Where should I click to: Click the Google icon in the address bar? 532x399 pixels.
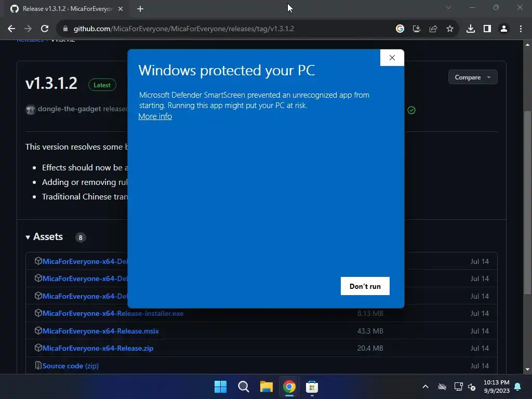(x=400, y=29)
